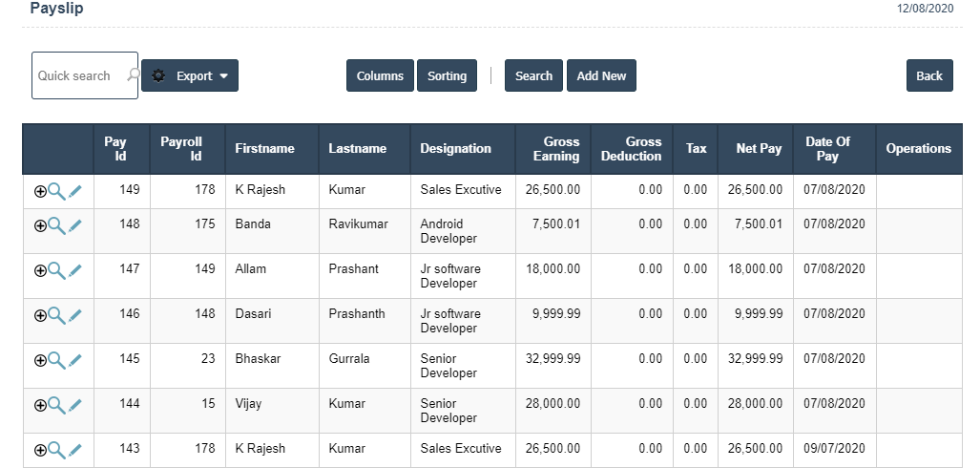Click the search magnifier inside Quick search box
This screenshot has height=468, width=980.
click(x=132, y=75)
